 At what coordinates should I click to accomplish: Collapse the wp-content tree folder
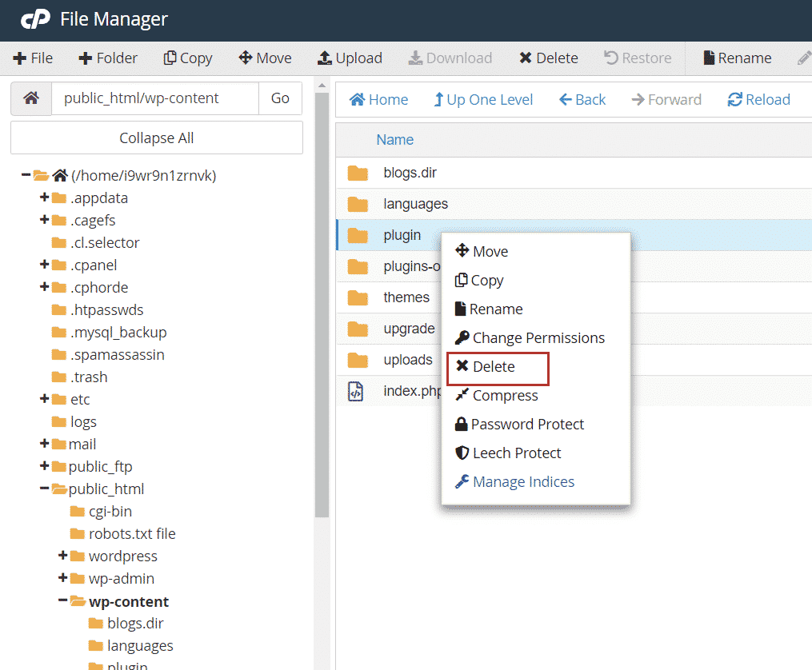pos(63,600)
